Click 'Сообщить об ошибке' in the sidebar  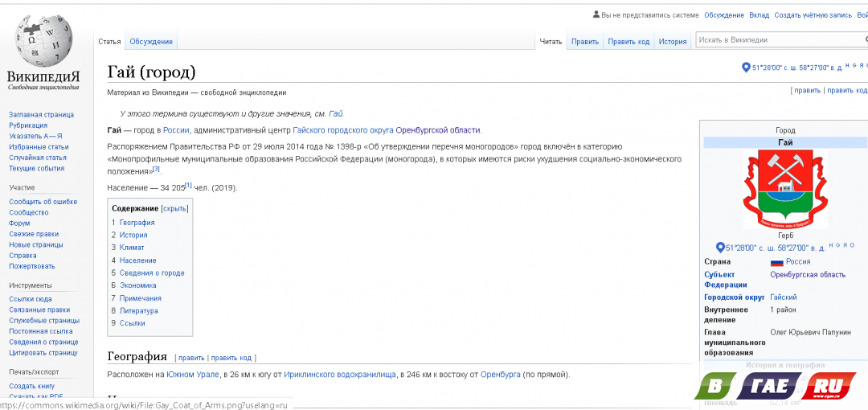coord(43,202)
